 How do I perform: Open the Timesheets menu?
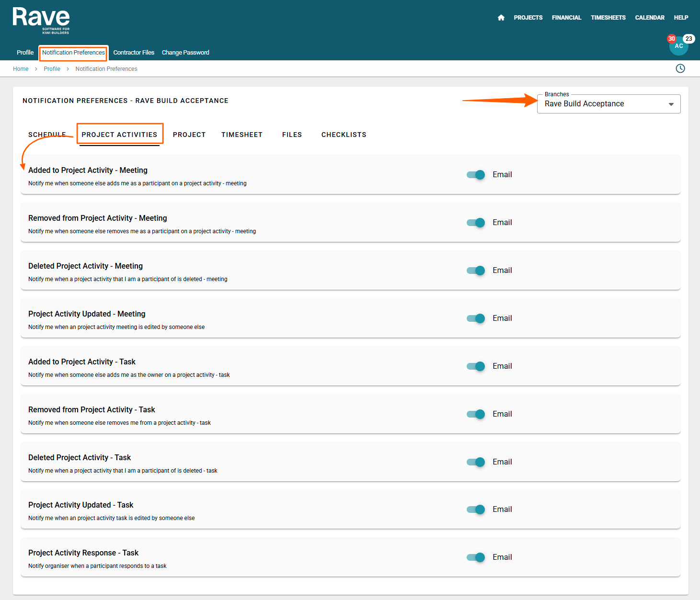pyautogui.click(x=608, y=18)
